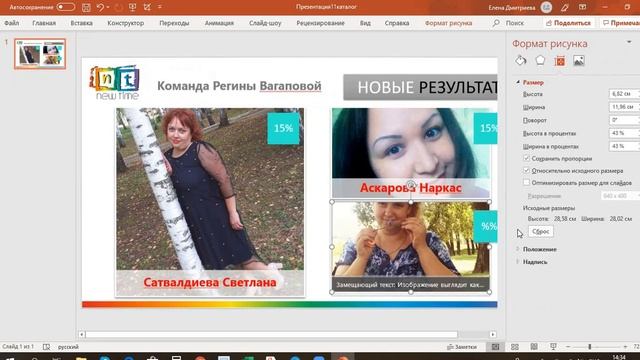Click the Сброс button

pos(541,231)
